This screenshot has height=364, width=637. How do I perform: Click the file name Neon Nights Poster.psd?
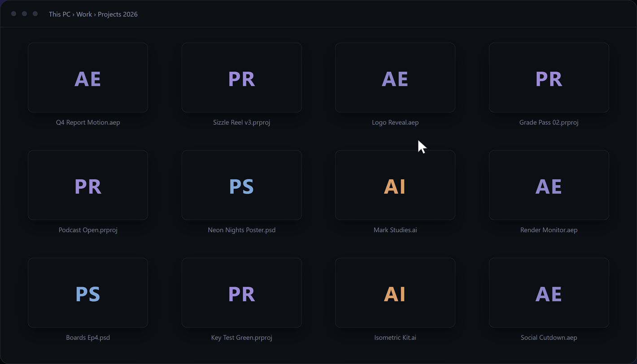(x=242, y=230)
